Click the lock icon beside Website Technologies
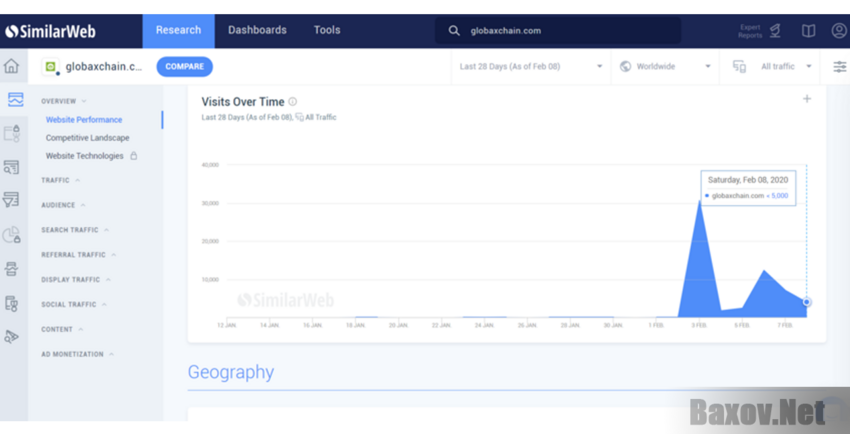Image resolution: width=850 pixels, height=434 pixels. click(133, 156)
